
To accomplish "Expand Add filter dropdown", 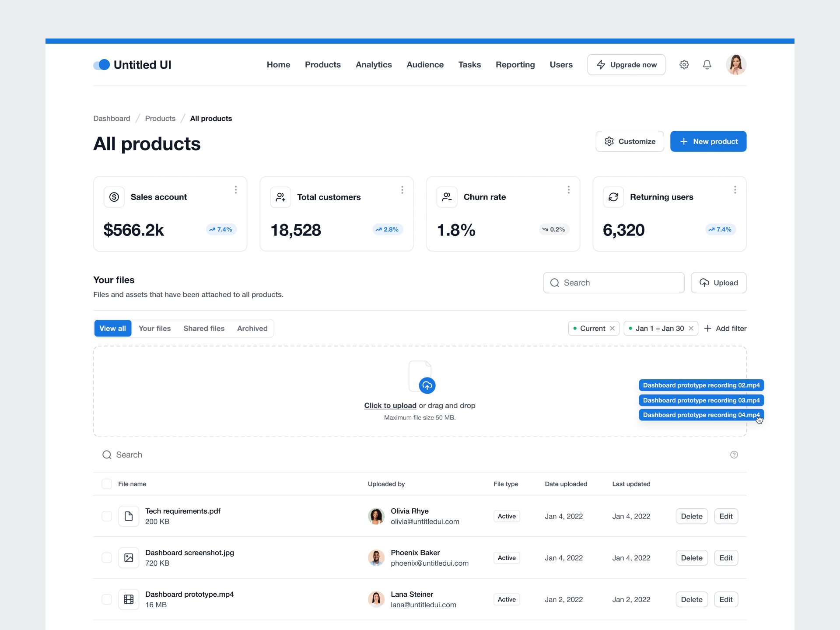I will (x=725, y=328).
